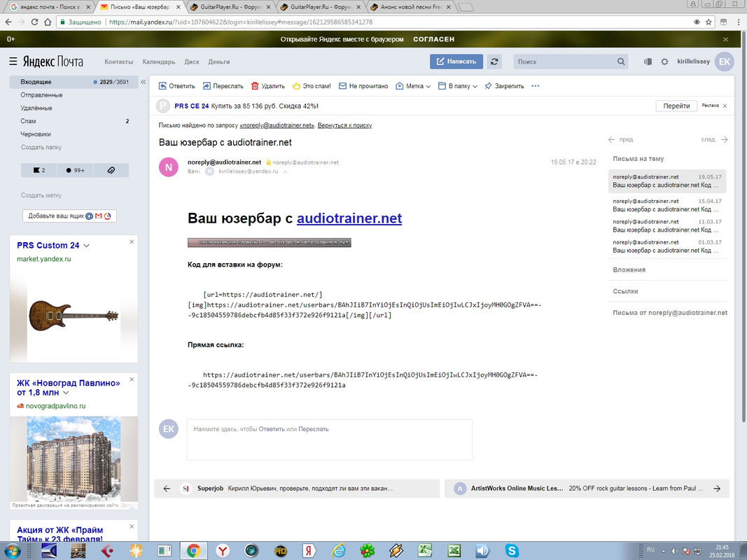
Task: Click the volume icon in system tray
Action: point(675,552)
